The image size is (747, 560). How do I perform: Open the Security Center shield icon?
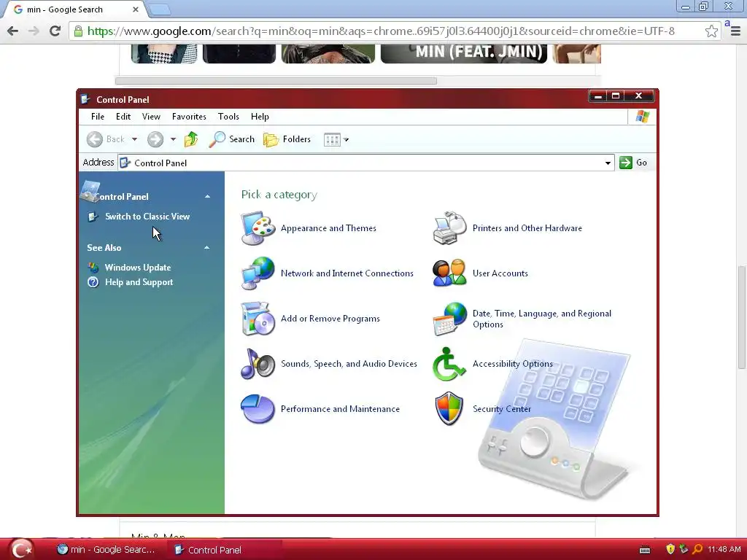click(449, 408)
